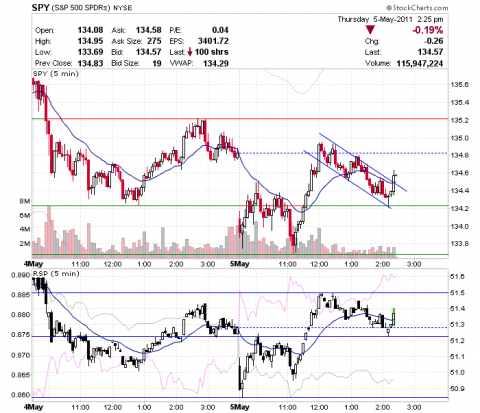Click the 135.6 price axis label
This screenshot has height=413, width=480.
tap(460, 85)
